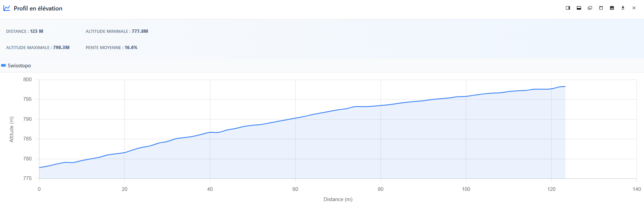The height and width of the screenshot is (218, 644).
Task: Click the Altitude (m) axis title
Action: point(12,129)
